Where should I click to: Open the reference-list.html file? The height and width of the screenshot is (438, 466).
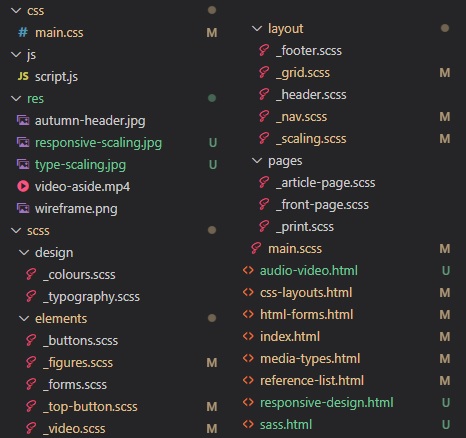pyautogui.click(x=312, y=381)
